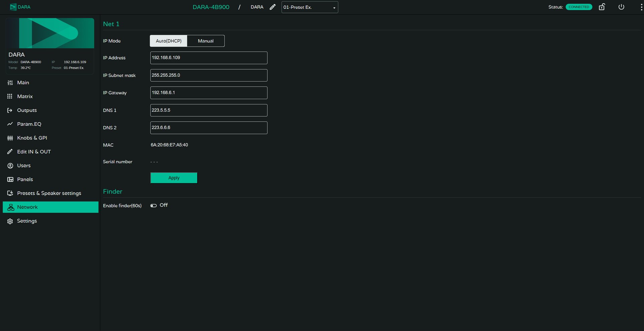The width and height of the screenshot is (644, 331).
Task: Click the CONNECTED status badge
Action: [579, 7]
